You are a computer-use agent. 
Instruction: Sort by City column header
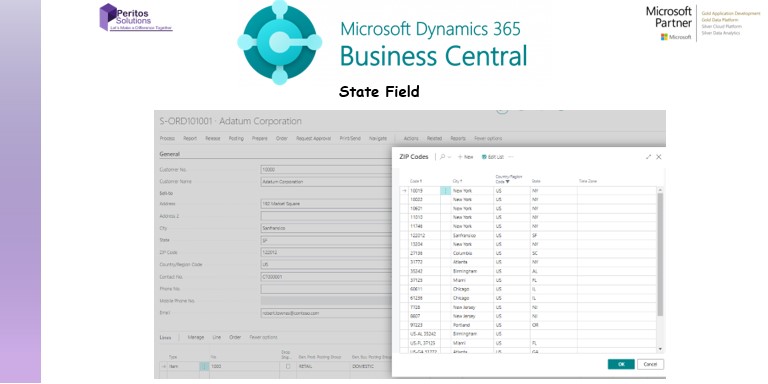(x=457, y=181)
